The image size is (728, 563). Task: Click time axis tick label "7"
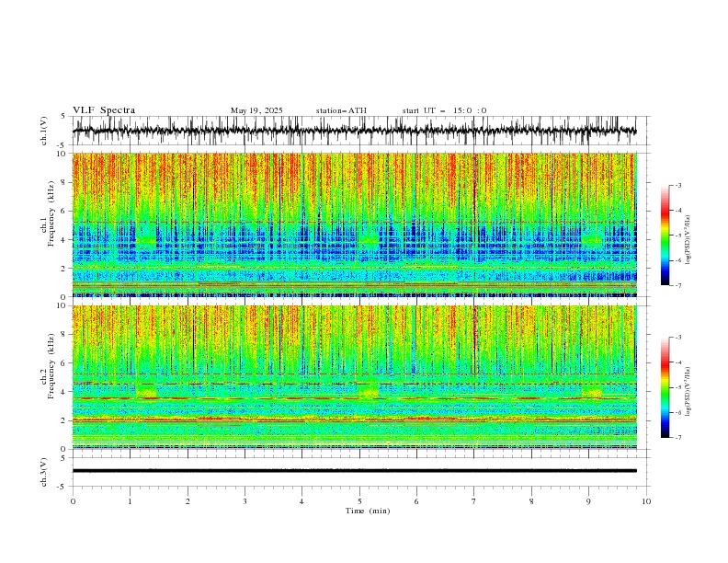click(474, 501)
